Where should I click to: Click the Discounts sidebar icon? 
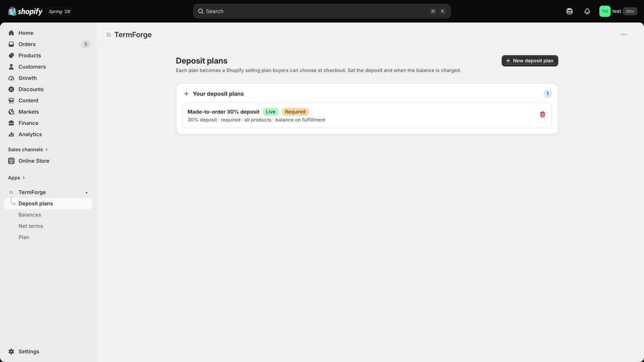point(11,89)
